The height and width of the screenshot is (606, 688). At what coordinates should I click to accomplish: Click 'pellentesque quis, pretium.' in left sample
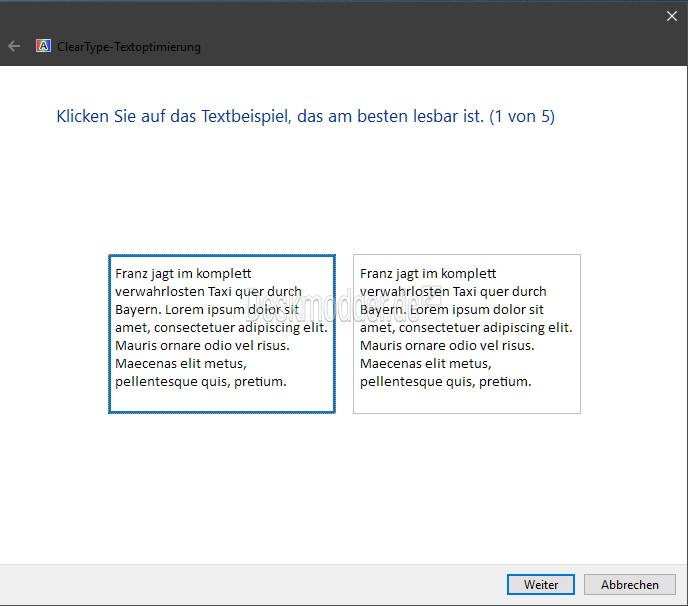[201, 382]
